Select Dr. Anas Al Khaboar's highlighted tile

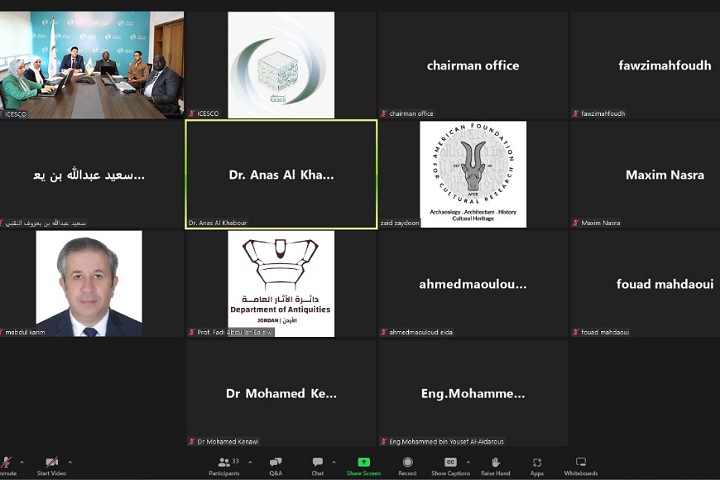coord(281,174)
